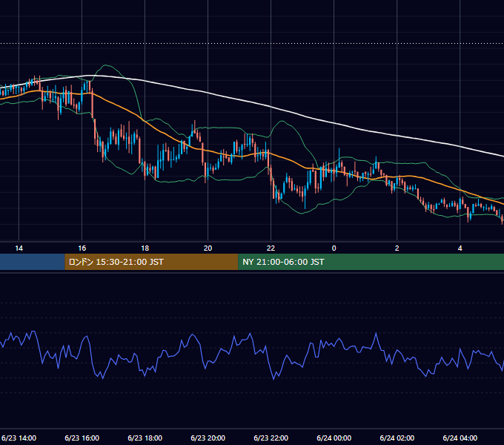504x445 pixels.
Task: Click the 6/23 22:00 date label
Action: [x=271, y=438]
